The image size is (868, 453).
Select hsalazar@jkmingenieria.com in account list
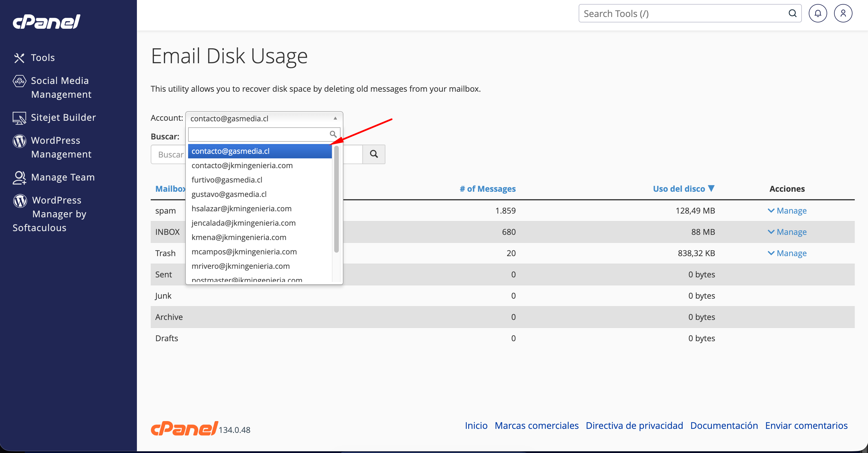click(260, 209)
